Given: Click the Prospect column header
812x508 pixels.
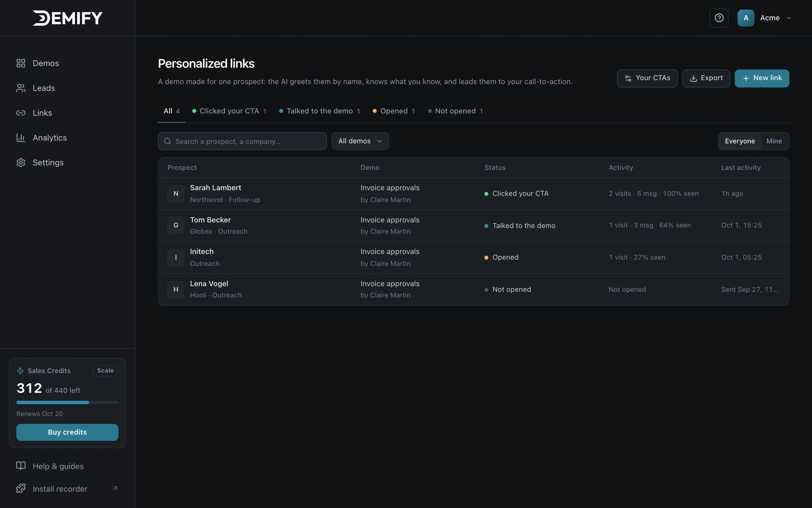Looking at the screenshot, I should pyautogui.click(x=182, y=168).
